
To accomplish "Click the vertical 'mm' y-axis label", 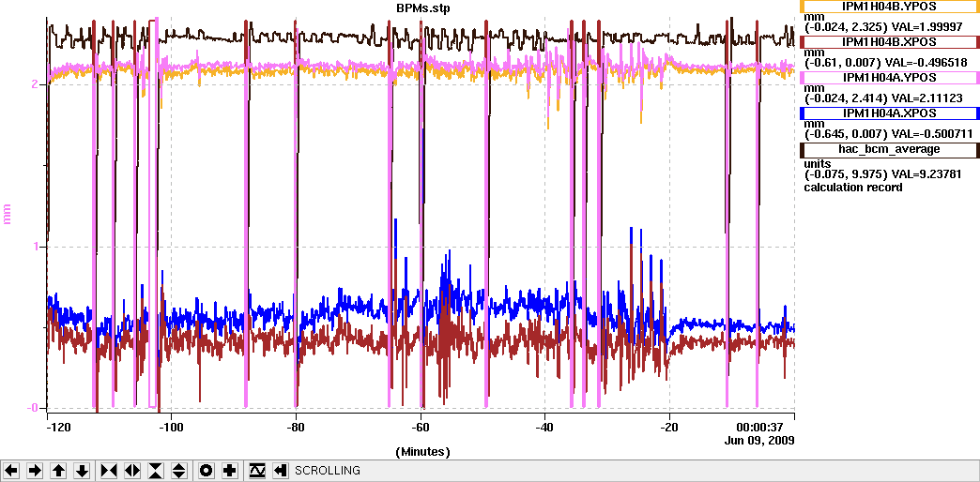I will click(x=8, y=215).
